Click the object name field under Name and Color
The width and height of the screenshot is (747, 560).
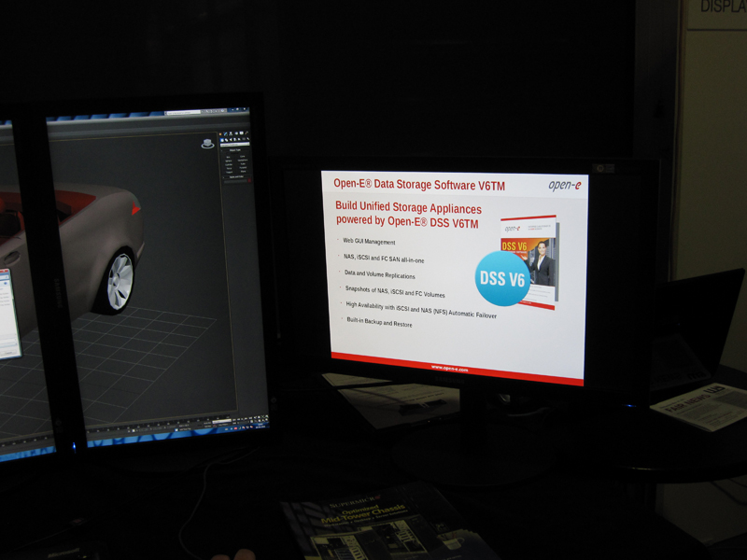tap(234, 181)
